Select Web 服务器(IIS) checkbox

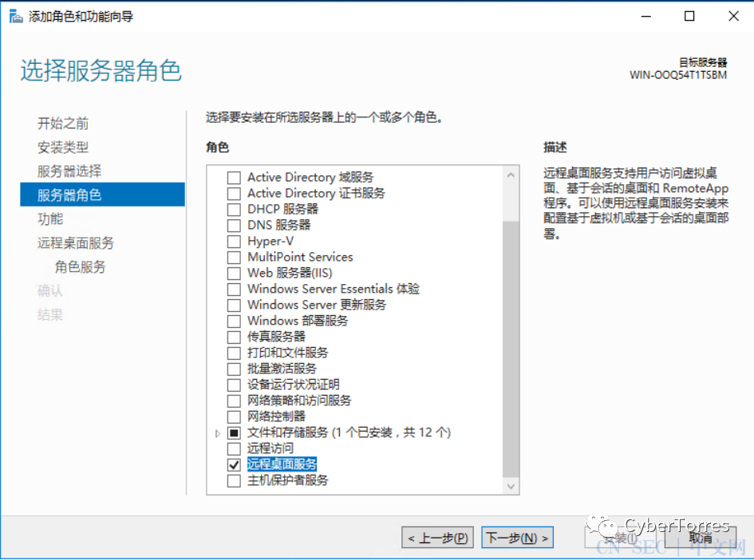click(235, 274)
